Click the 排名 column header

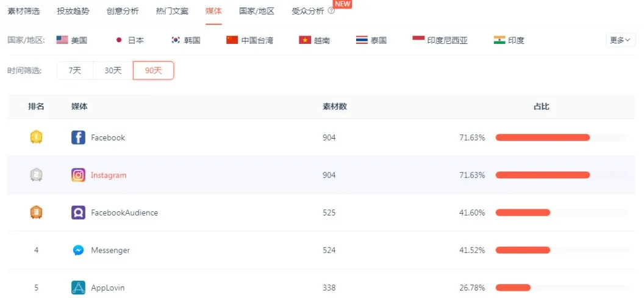click(x=36, y=106)
